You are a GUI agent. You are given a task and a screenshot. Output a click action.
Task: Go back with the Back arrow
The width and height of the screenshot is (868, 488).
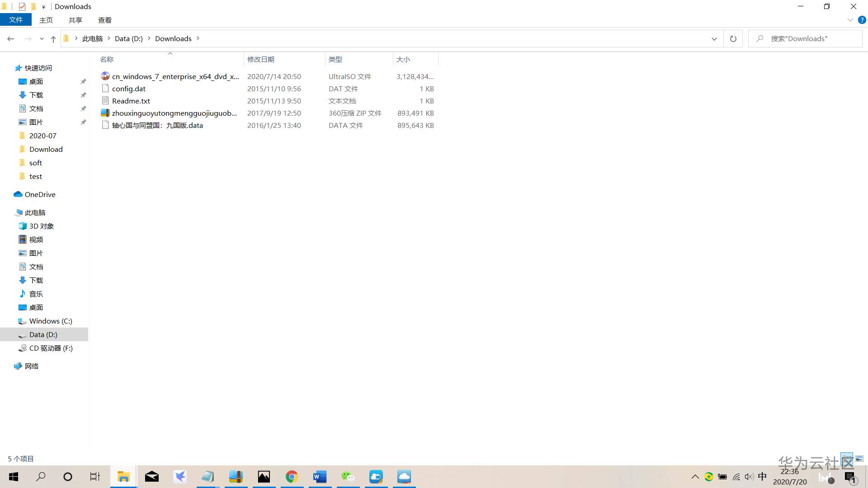pos(11,39)
